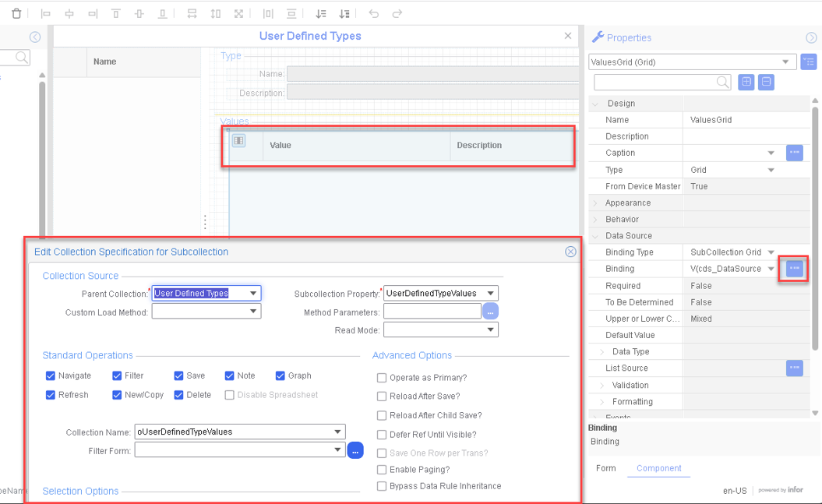The image size is (822, 504).
Task: Uncheck the Refresh checkbox
Action: [x=51, y=395]
